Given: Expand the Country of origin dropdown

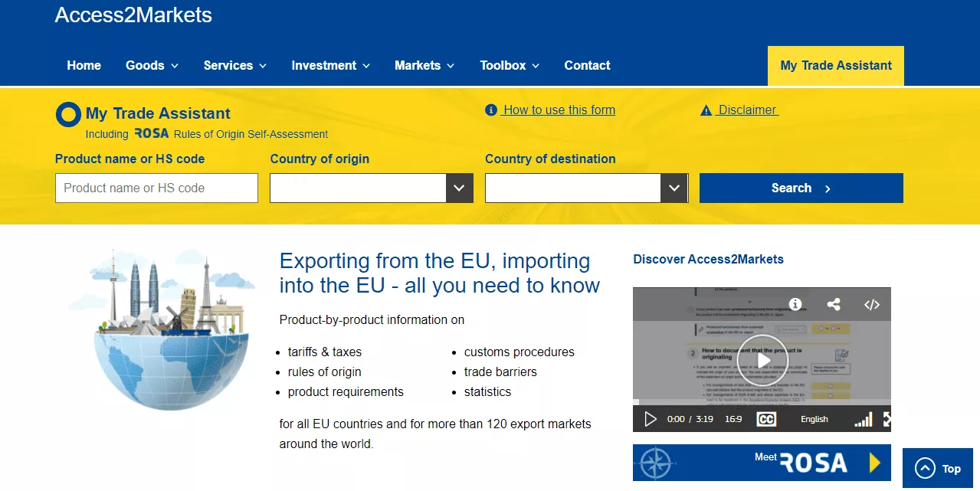Looking at the screenshot, I should point(459,188).
